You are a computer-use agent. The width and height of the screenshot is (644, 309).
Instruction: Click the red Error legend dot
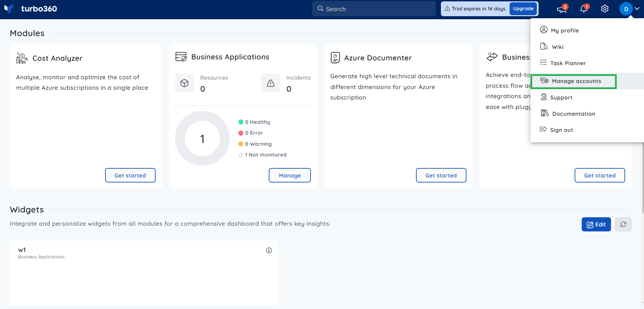tap(241, 133)
